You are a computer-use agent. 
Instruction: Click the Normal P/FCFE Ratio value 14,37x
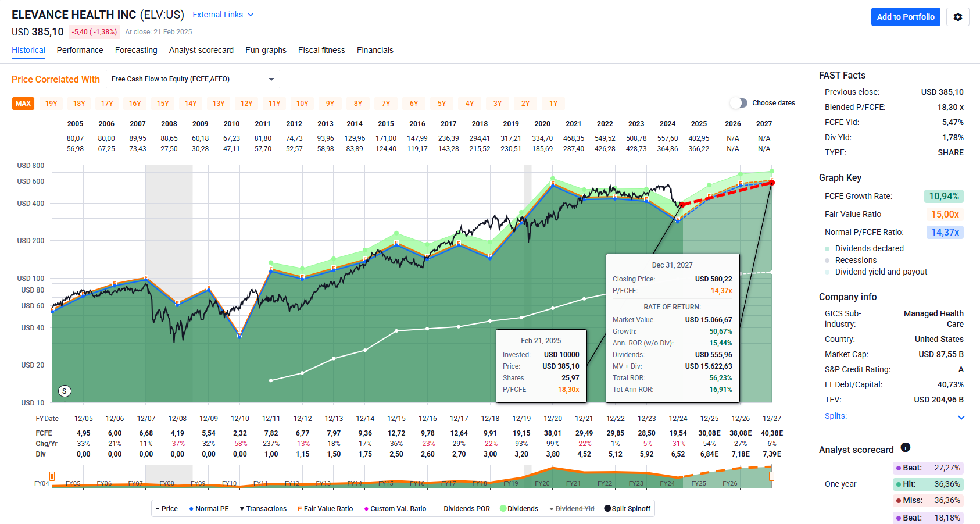pyautogui.click(x=945, y=232)
